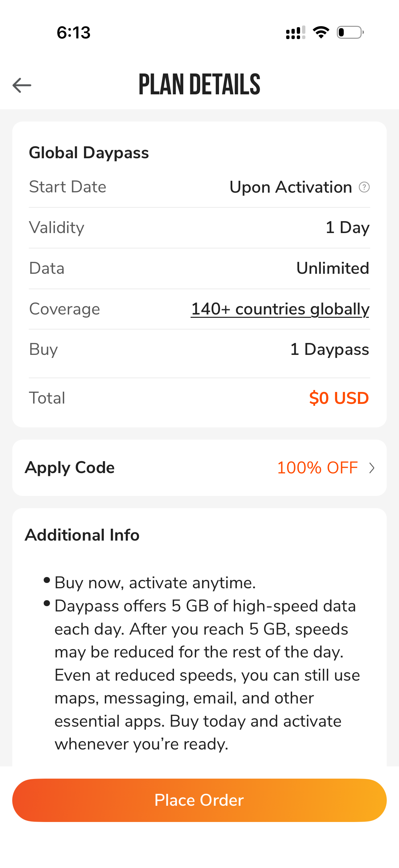Place the order with the orange button
399x868 pixels.
coord(199,800)
